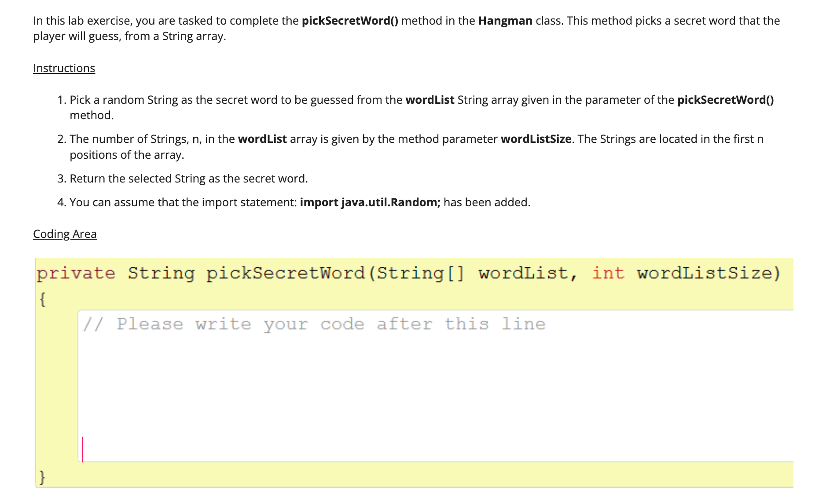Click the import java.util.Random bold text
Image resolution: width=830 pixels, height=504 pixels.
pyautogui.click(x=370, y=202)
